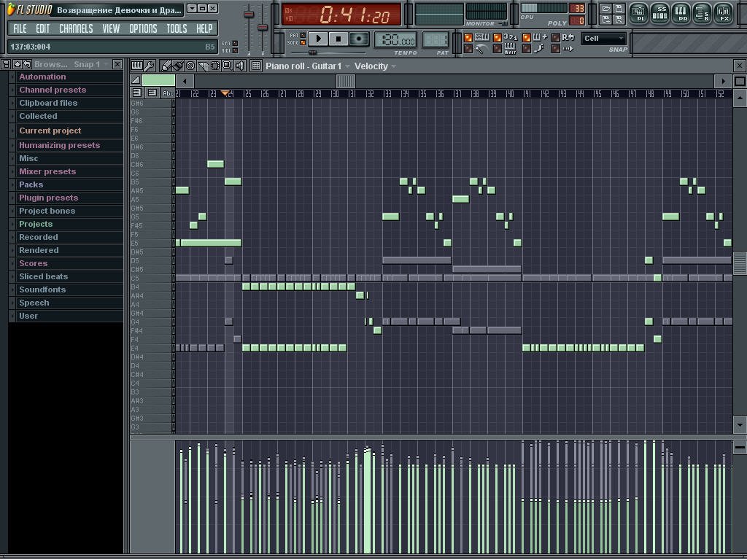
Task: Open the OPTIONS menu
Action: point(143,28)
